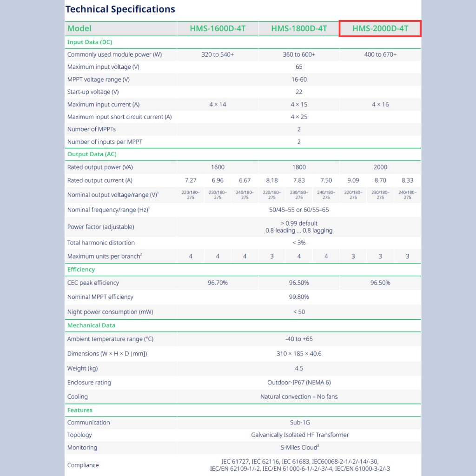The image size is (476, 476).
Task: Click the rated output current 6.96 cell
Action: coord(218,181)
